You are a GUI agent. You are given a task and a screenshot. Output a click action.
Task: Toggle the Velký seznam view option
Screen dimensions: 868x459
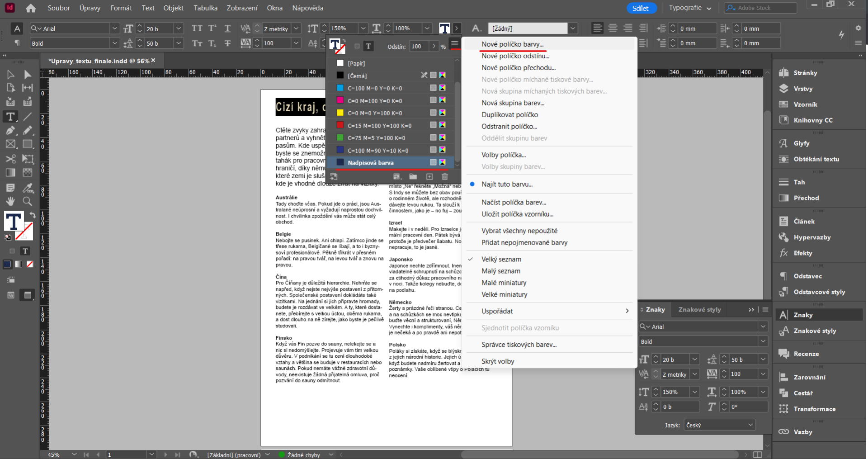point(501,259)
